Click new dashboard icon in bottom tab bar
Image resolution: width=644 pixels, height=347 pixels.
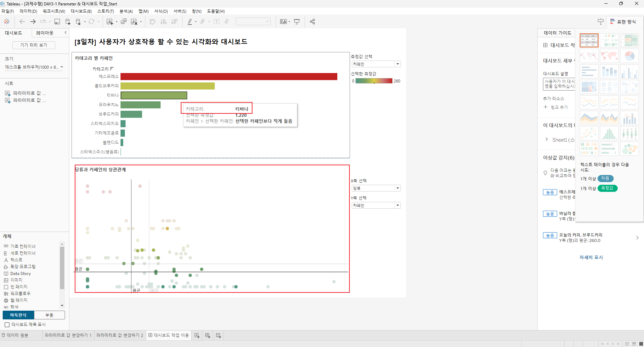[208, 335]
